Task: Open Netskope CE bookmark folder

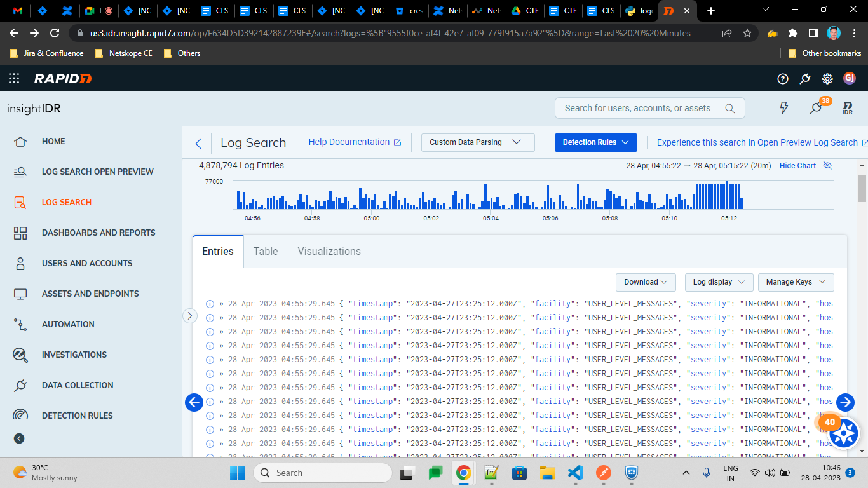Action: (x=124, y=53)
